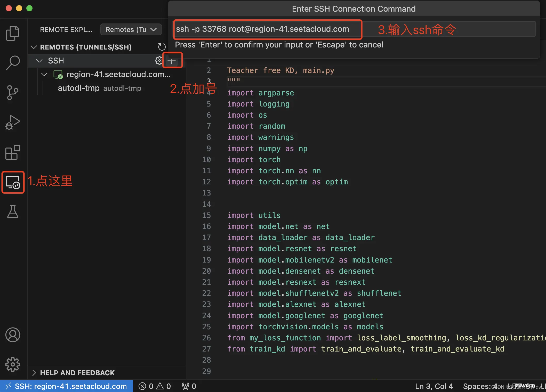Viewport: 546px width, 392px height.
Task: Expand the HELP AND FEEDBACK section
Action: tap(34, 373)
